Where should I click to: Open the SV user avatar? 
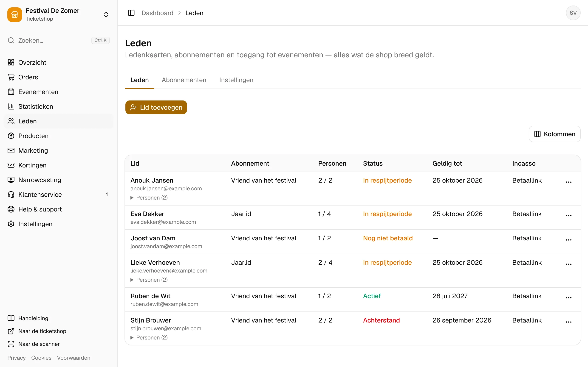573,13
